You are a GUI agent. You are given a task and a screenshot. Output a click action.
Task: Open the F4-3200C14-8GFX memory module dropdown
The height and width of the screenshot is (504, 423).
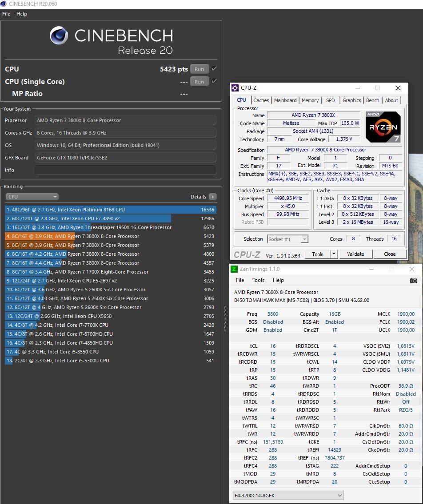(x=288, y=495)
